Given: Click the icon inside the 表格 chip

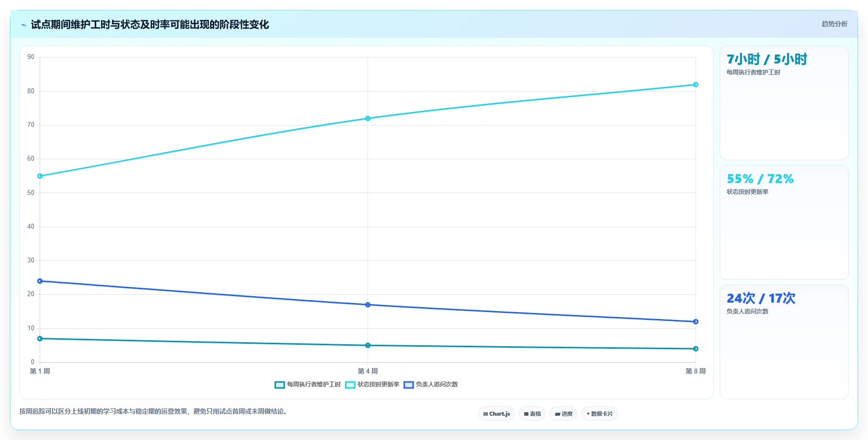Looking at the screenshot, I should (526, 414).
